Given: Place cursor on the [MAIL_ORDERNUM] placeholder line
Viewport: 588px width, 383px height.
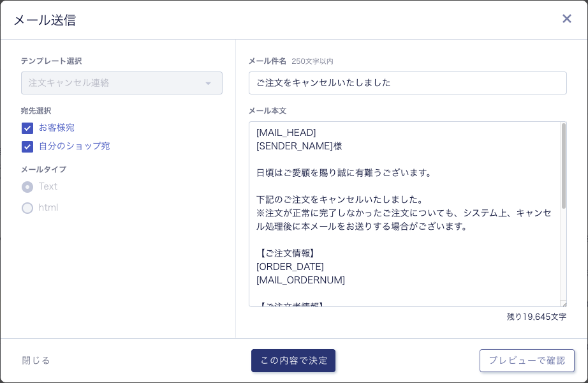Looking at the screenshot, I should click(300, 280).
